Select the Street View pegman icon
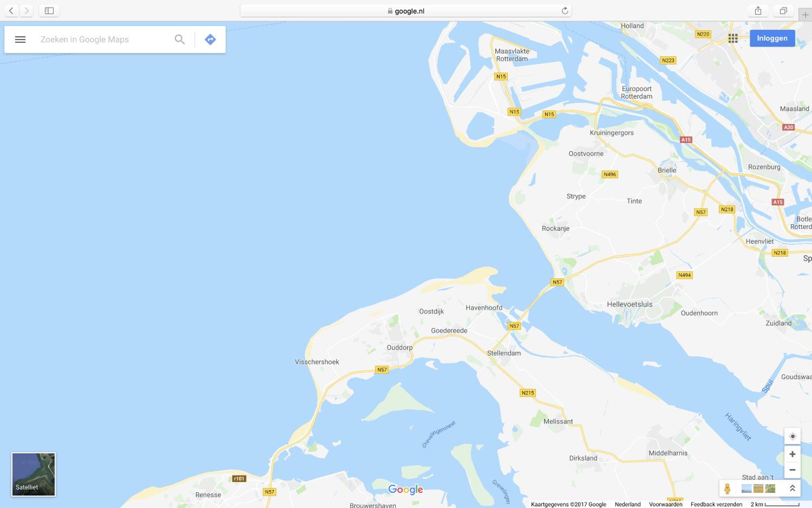The image size is (812, 508). [x=727, y=489]
